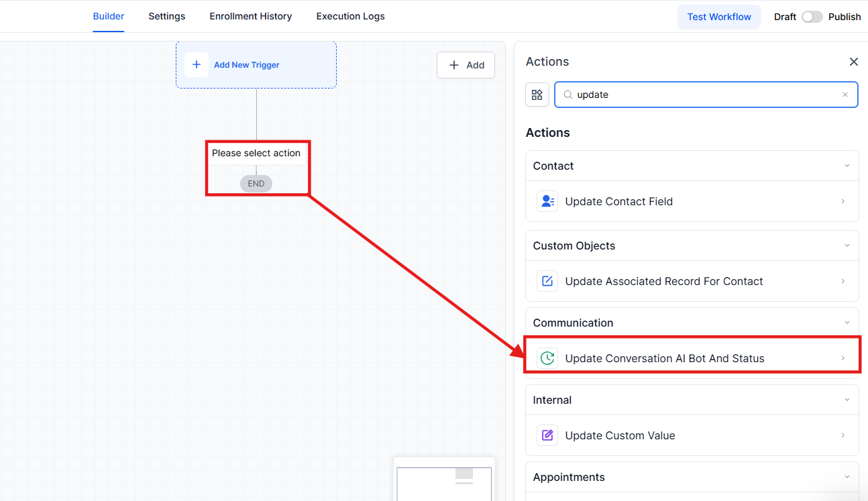Viewport: 868px width, 501px height.
Task: Collapse the Internal category section
Action: (847, 400)
